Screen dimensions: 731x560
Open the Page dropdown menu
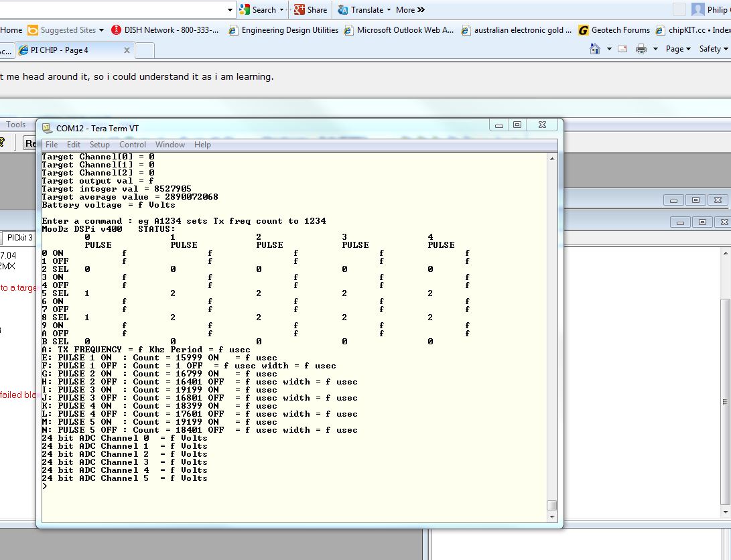pos(678,49)
